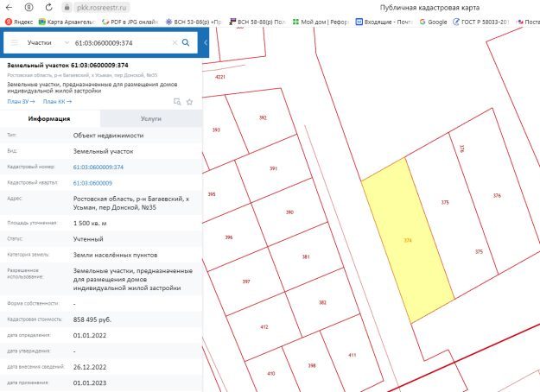Viewport: 540px width, 392px height.
Task: Click parcel 398 on the map
Action: coord(312,365)
